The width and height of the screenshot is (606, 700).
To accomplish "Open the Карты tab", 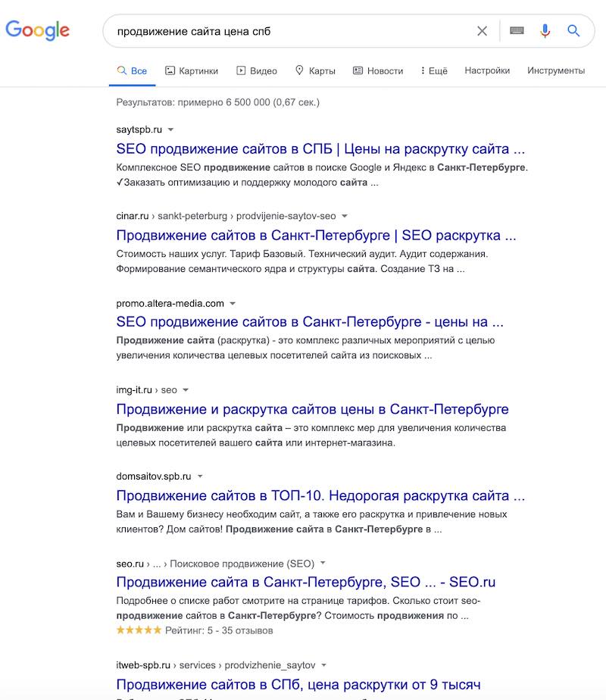I will [315, 70].
